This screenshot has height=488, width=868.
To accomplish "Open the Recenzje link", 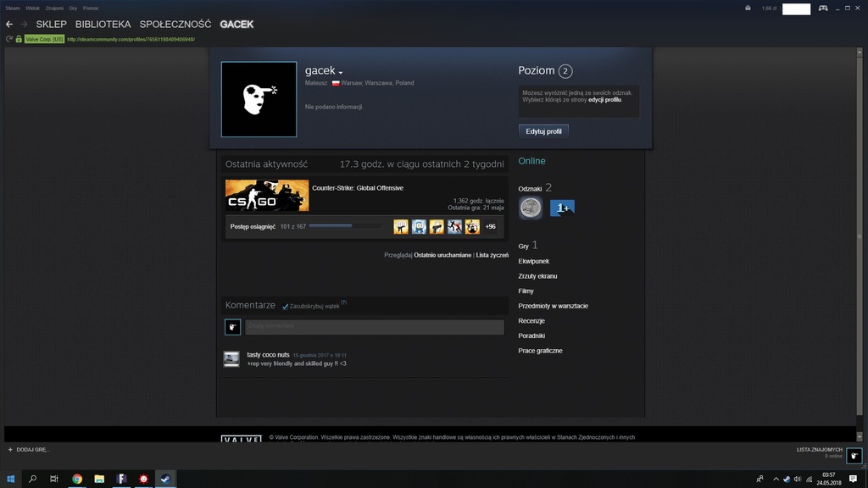I will coord(531,321).
